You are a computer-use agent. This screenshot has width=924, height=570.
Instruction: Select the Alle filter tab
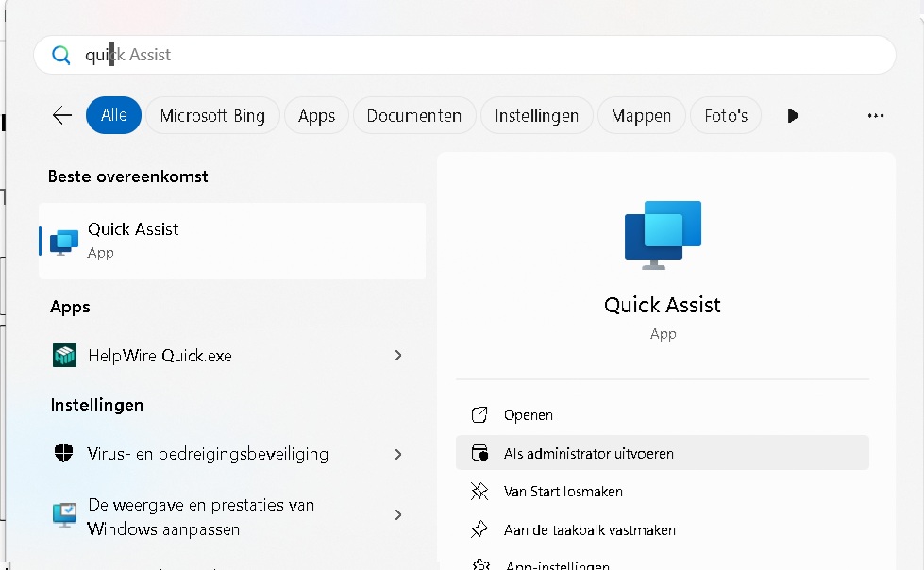tap(114, 115)
